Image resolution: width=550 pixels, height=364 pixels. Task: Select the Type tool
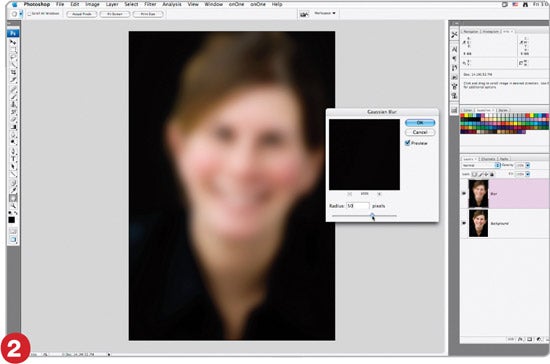(x=13, y=159)
